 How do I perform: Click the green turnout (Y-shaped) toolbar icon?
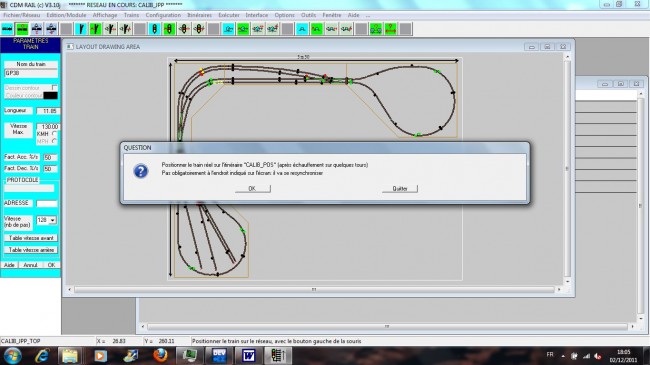click(96, 29)
